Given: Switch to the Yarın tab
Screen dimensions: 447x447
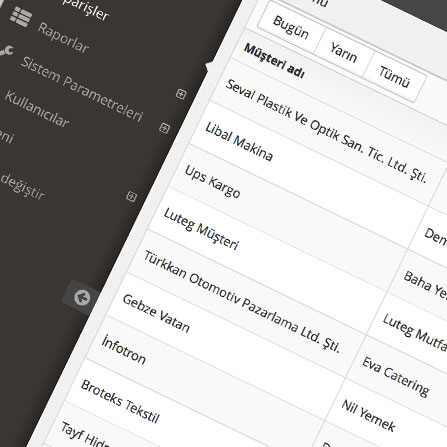Looking at the screenshot, I should point(343,52).
